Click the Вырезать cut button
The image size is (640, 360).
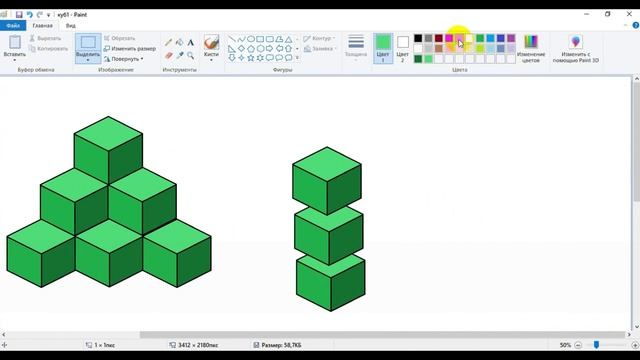pos(45,38)
